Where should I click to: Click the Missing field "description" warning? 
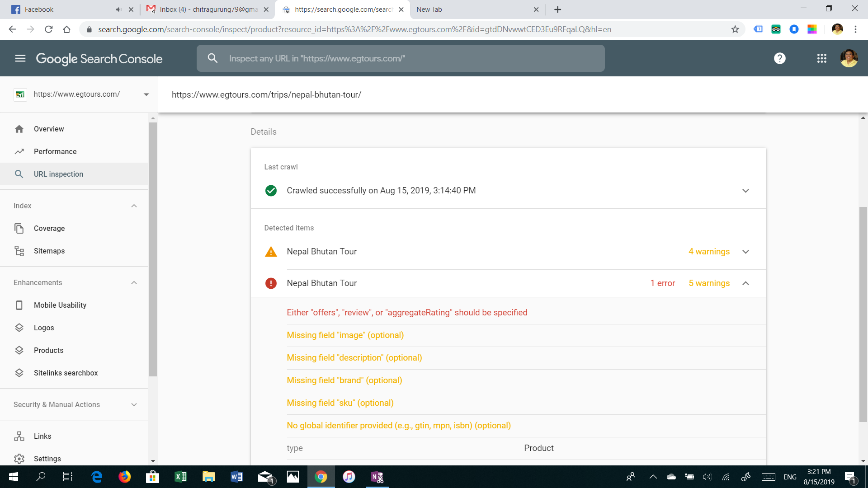354,358
